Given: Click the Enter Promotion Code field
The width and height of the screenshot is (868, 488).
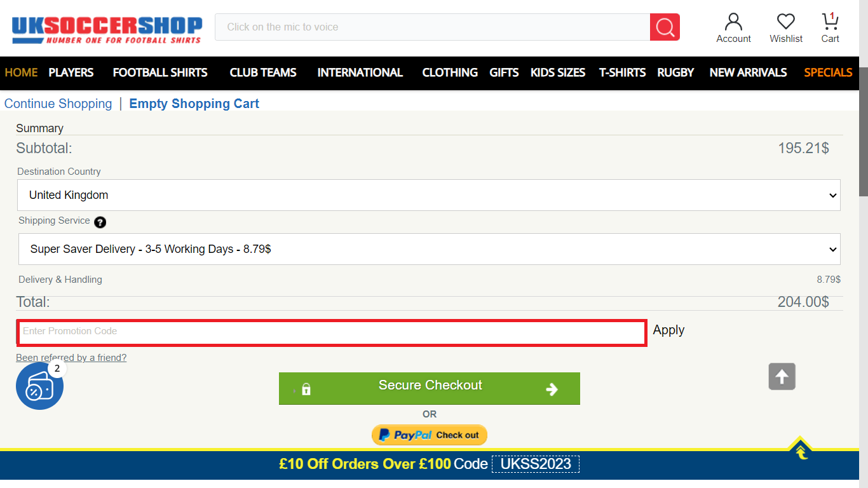Looking at the screenshot, I should (332, 331).
